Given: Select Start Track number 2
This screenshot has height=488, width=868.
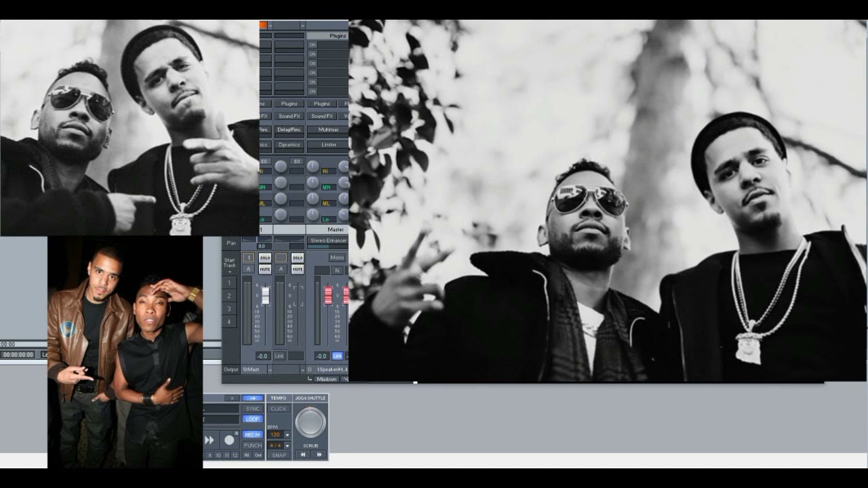Looking at the screenshot, I should pos(229,296).
